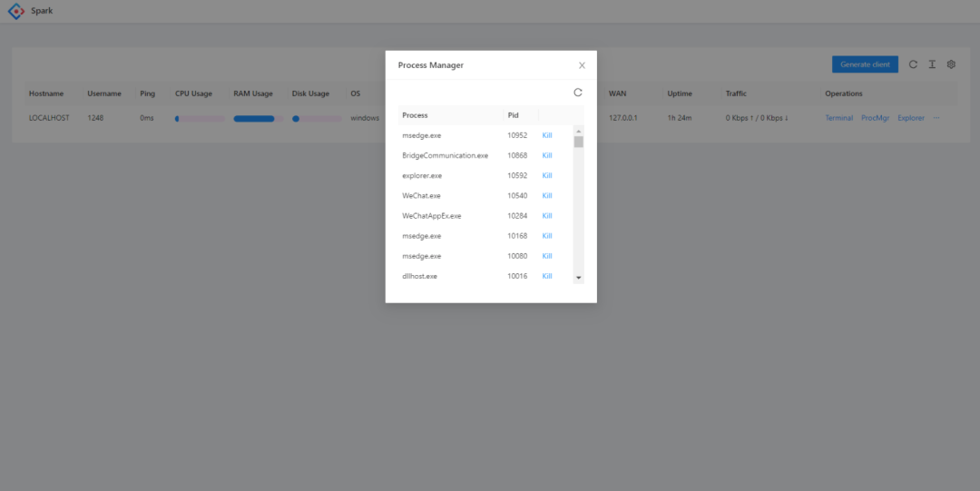Click the Disk Usage progress bar
This screenshot has height=491, width=980.
point(317,118)
